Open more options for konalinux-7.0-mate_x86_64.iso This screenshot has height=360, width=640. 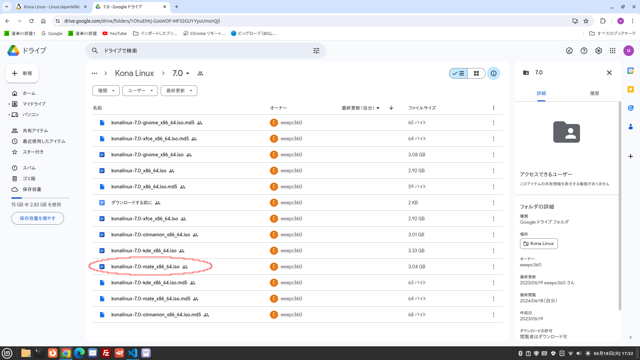[x=493, y=267]
